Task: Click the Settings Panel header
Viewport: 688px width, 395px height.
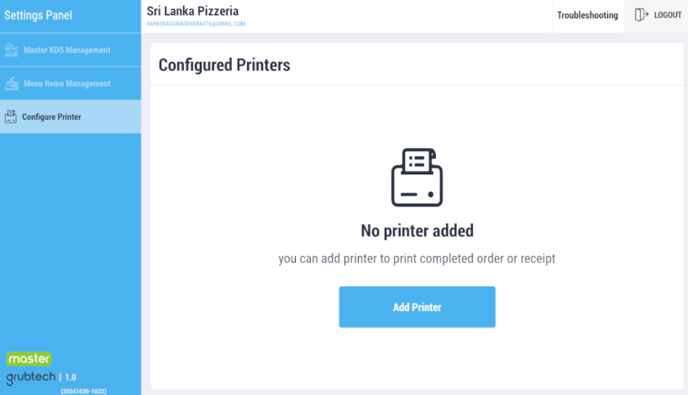Action: [38, 15]
